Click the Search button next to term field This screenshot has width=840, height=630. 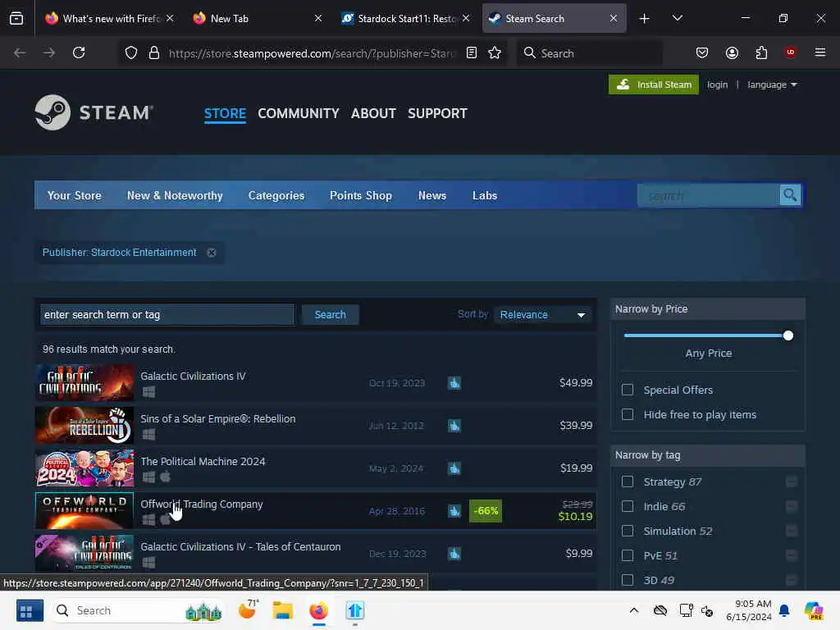330,314
